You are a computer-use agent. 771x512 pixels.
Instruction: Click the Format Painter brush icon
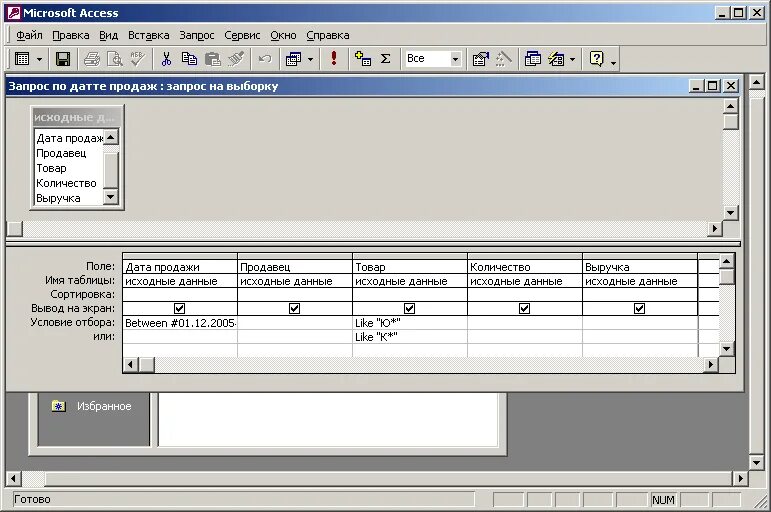(x=236, y=59)
